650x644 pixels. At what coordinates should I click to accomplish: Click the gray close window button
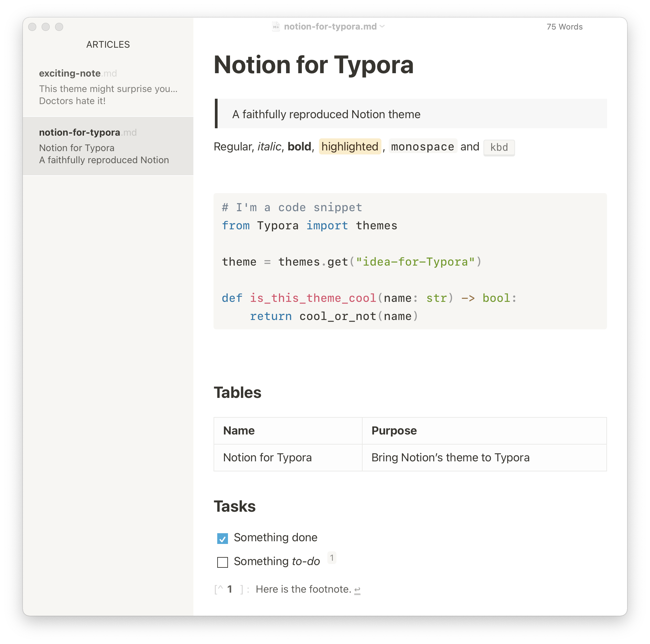(32, 27)
